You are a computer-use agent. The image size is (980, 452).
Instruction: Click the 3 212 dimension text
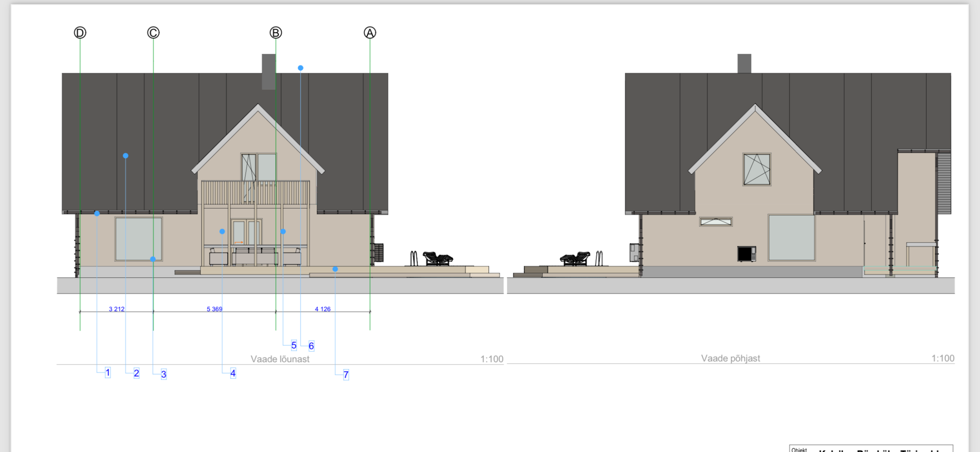pos(116,309)
